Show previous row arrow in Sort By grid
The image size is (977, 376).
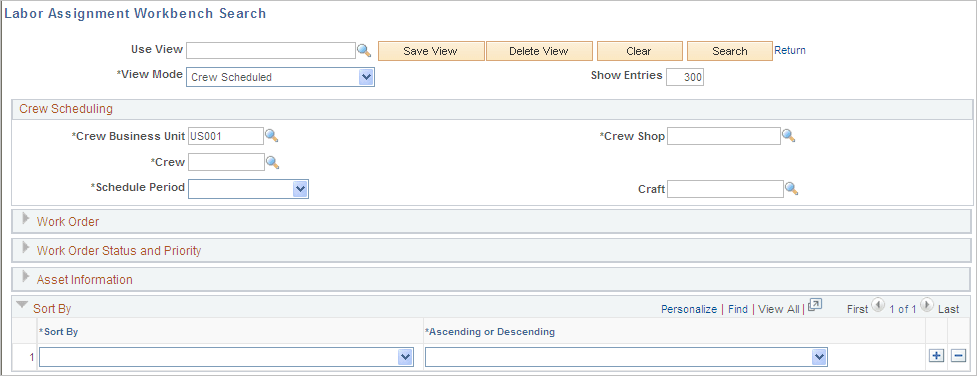pyautogui.click(x=878, y=306)
